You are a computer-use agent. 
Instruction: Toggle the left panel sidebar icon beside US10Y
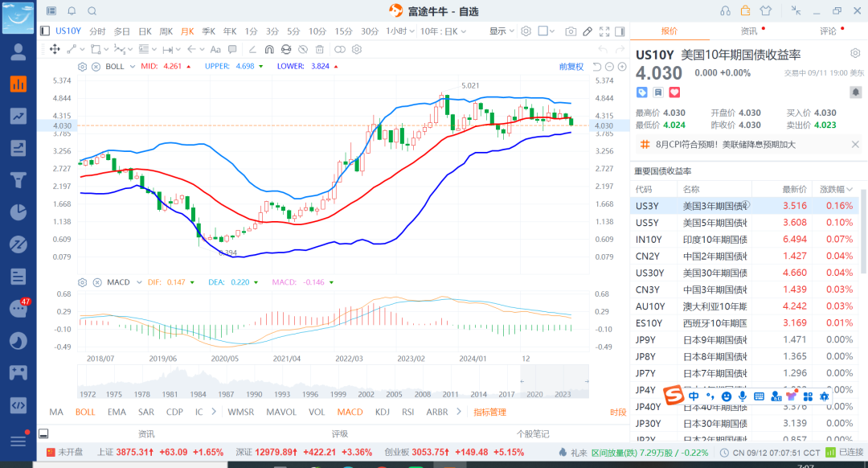tap(45, 31)
